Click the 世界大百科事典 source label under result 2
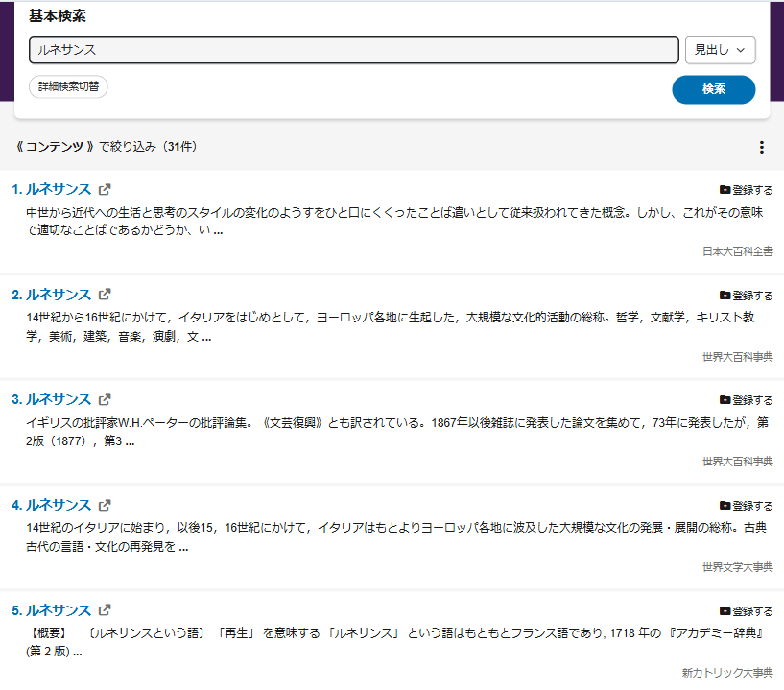 pos(738,356)
